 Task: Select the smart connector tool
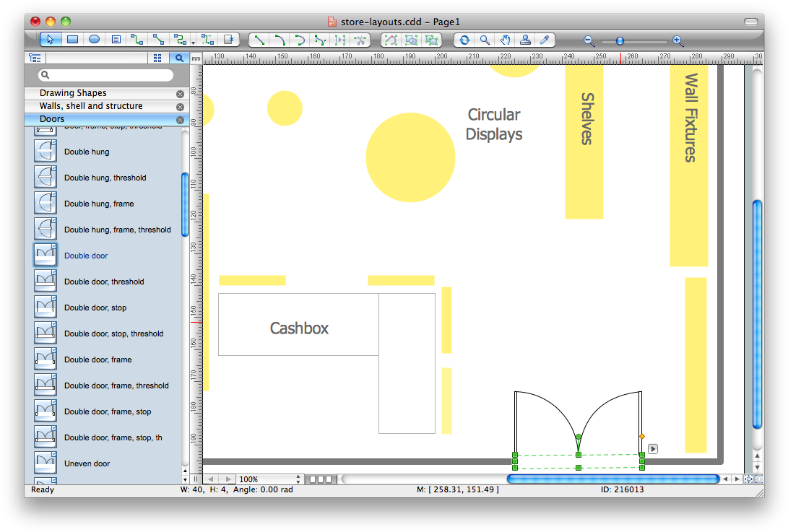coord(137,40)
